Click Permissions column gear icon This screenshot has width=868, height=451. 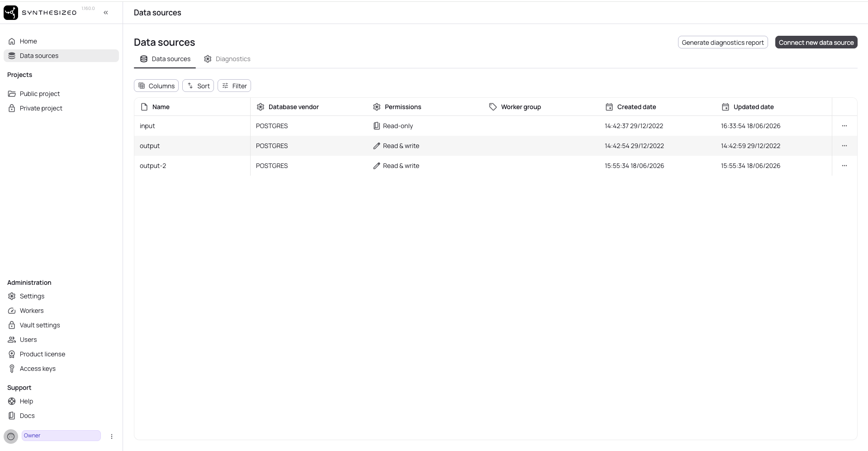pyautogui.click(x=377, y=107)
